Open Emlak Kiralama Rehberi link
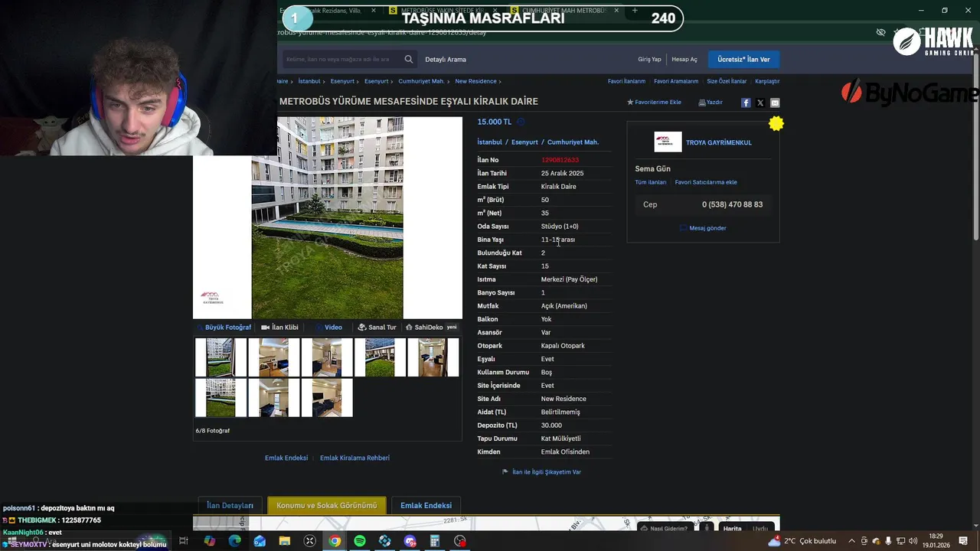The height and width of the screenshot is (551, 980). [x=354, y=458]
